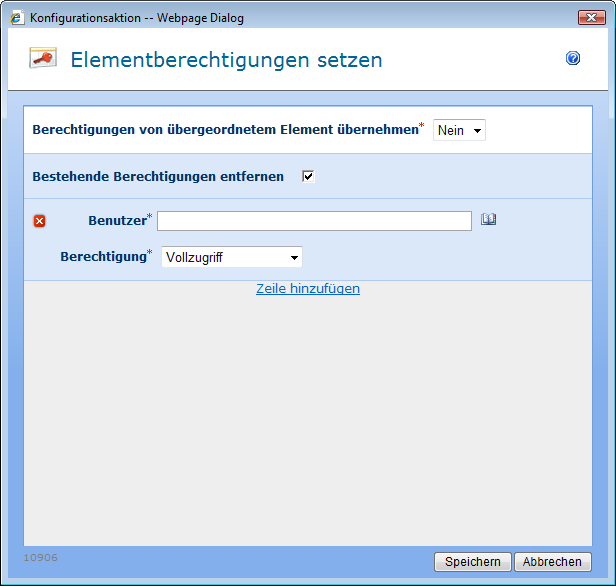The width and height of the screenshot is (616, 586).
Task: Close the Konfigurationsaktion dialog window
Action: [x=590, y=18]
